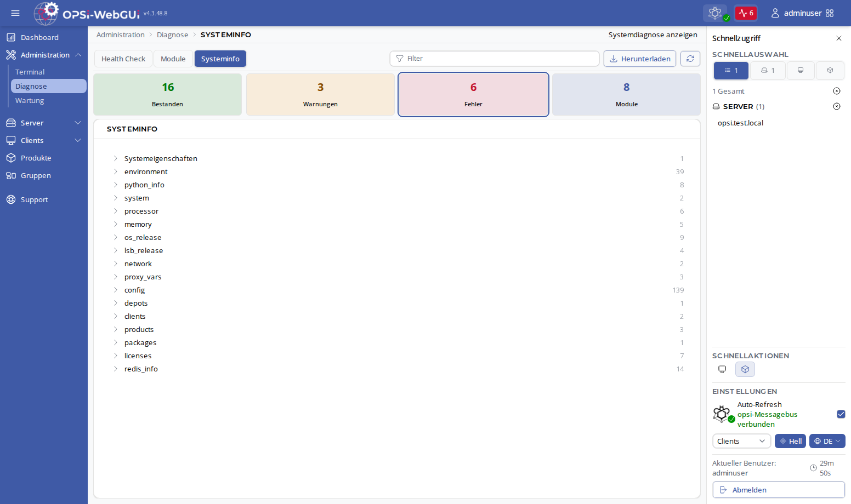This screenshot has width=851, height=504.
Task: Click the Administration breadcrumb link
Action: point(121,35)
